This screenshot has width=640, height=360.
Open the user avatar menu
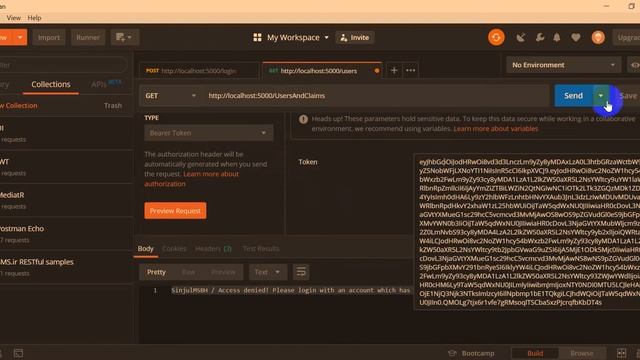tap(598, 38)
